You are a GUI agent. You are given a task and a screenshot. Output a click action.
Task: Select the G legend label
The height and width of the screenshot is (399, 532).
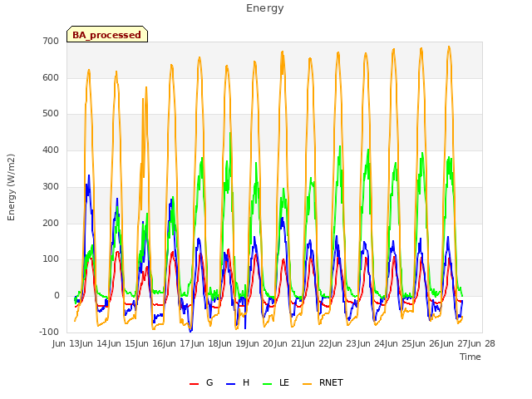(209, 382)
